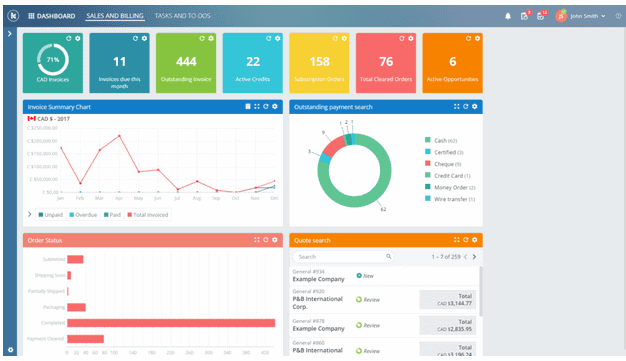This screenshot has height=361, width=626.
Task: Open the Dashboard tab
Action: coord(52,16)
